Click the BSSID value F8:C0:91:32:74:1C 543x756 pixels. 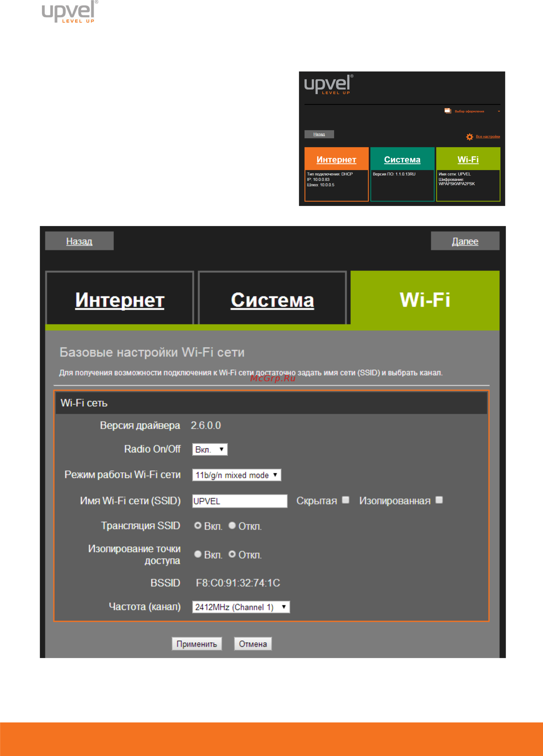(x=238, y=583)
